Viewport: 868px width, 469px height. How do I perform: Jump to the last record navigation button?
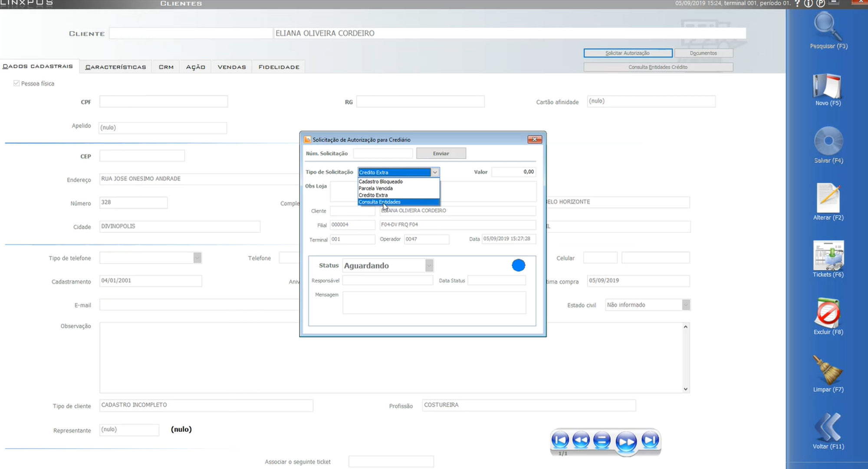pos(650,440)
